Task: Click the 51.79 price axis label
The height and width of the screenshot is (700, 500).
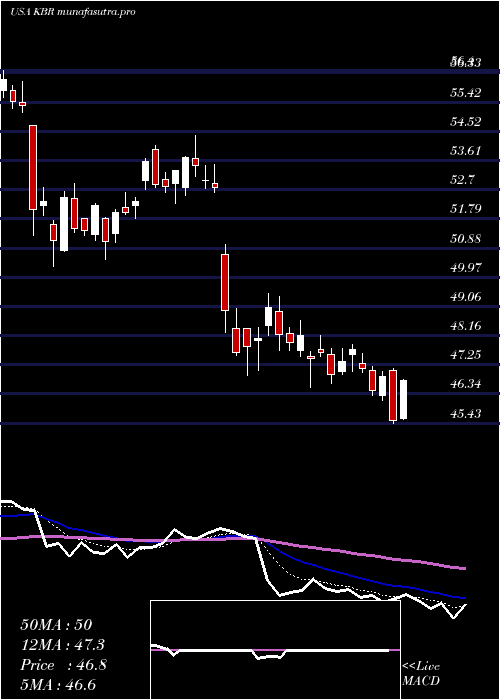Action: pos(465,209)
